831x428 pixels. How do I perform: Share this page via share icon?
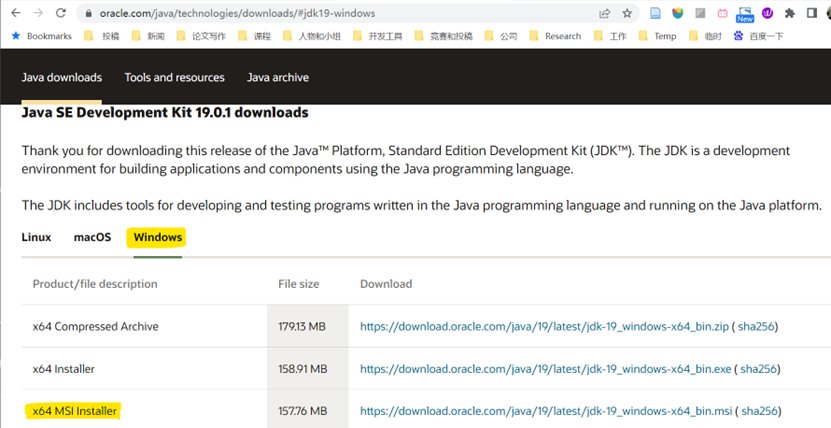[x=605, y=13]
